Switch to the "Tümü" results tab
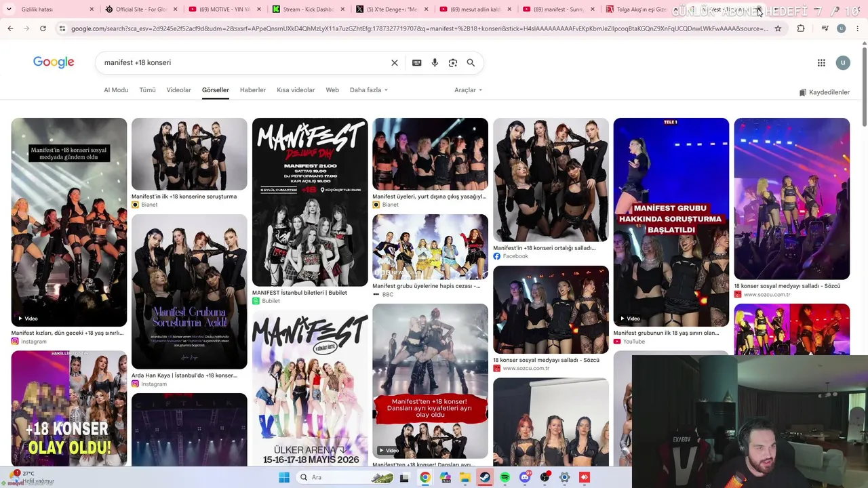The image size is (868, 488). [x=147, y=90]
